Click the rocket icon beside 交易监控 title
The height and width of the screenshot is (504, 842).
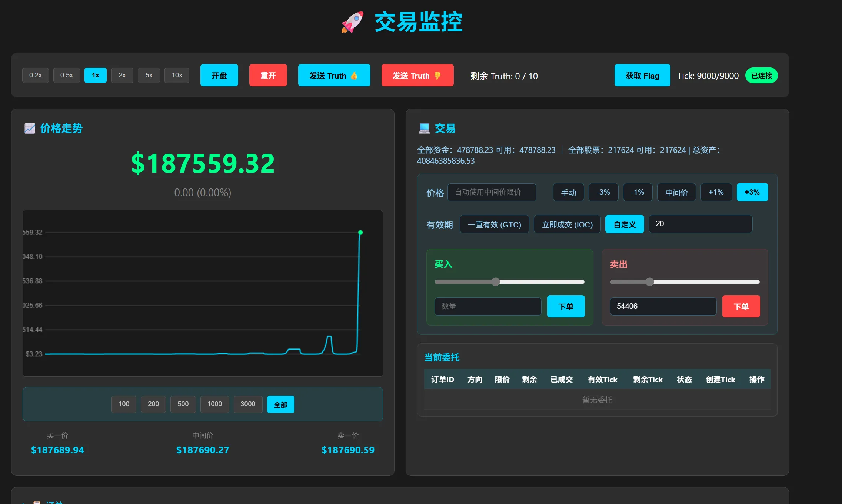click(x=352, y=22)
